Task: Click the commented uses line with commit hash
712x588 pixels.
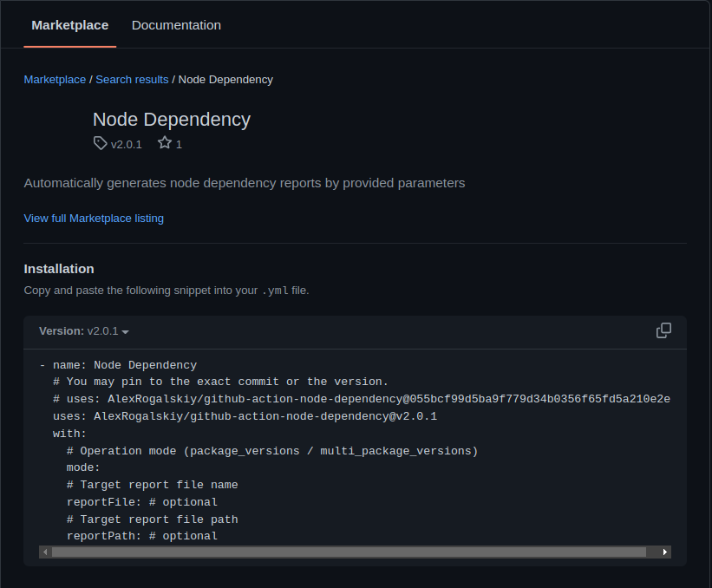Action: 361,399
